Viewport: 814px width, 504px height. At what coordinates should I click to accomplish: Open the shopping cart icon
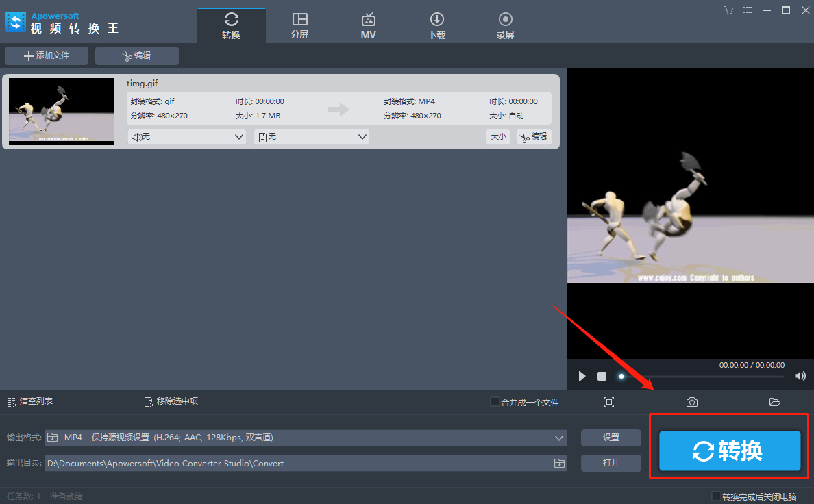point(729,10)
